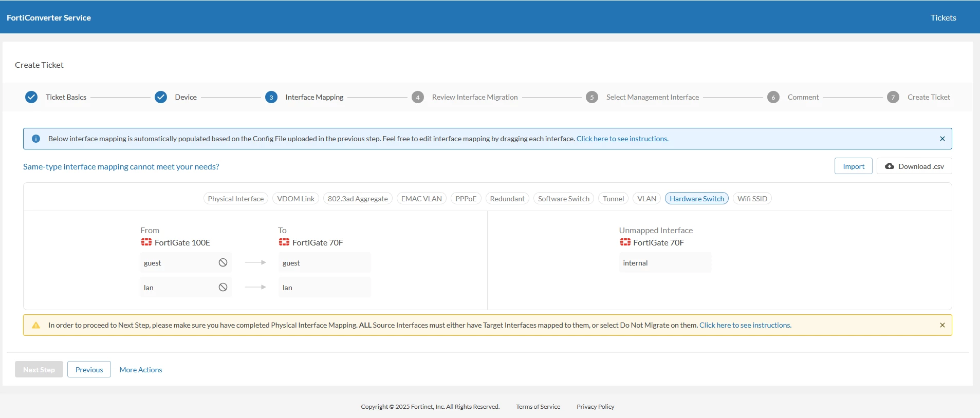
Task: Select Software Switch tab
Action: point(564,199)
